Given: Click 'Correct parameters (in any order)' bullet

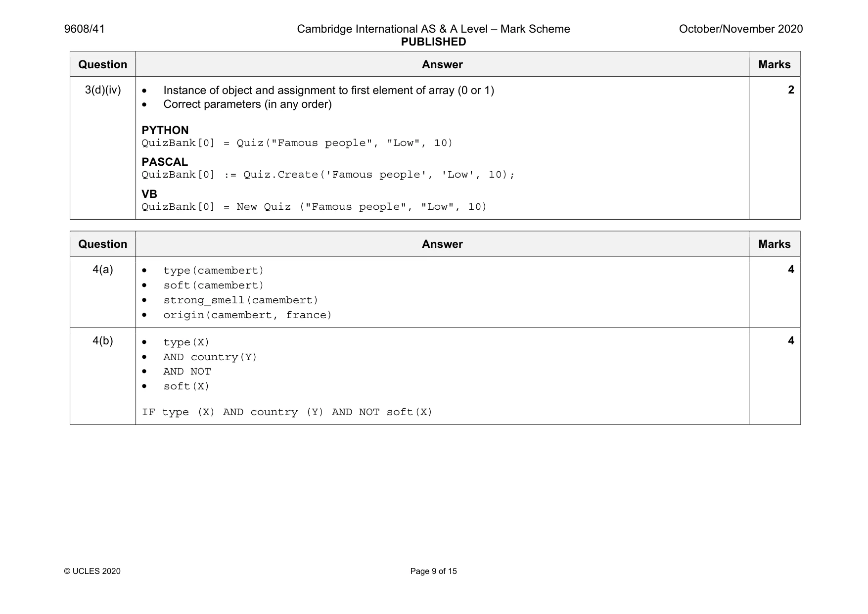Looking at the screenshot, I should tap(247, 104).
